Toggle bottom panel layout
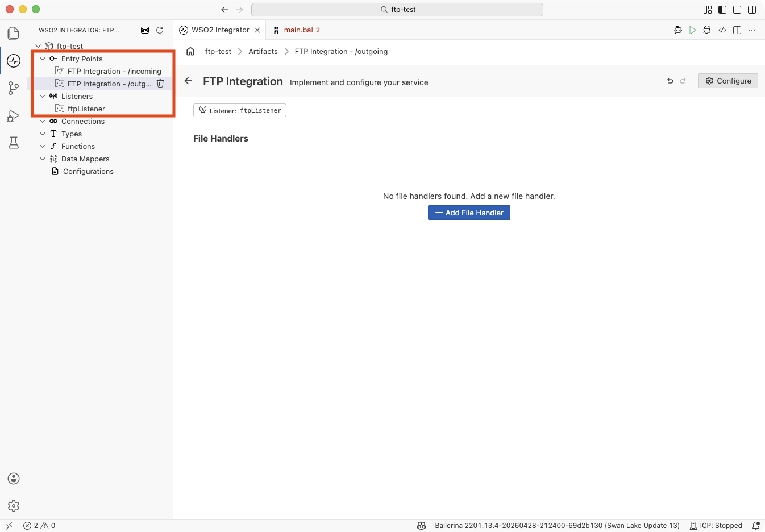 [x=737, y=10]
